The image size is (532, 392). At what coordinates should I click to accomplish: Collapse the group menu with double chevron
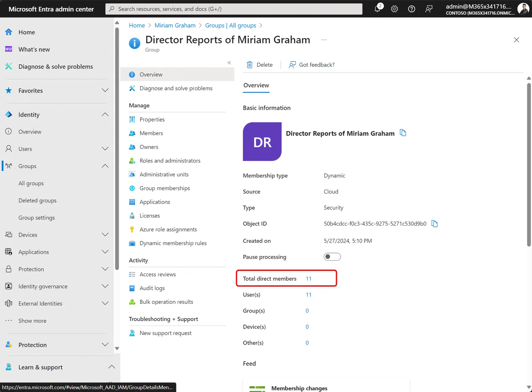coord(229,63)
